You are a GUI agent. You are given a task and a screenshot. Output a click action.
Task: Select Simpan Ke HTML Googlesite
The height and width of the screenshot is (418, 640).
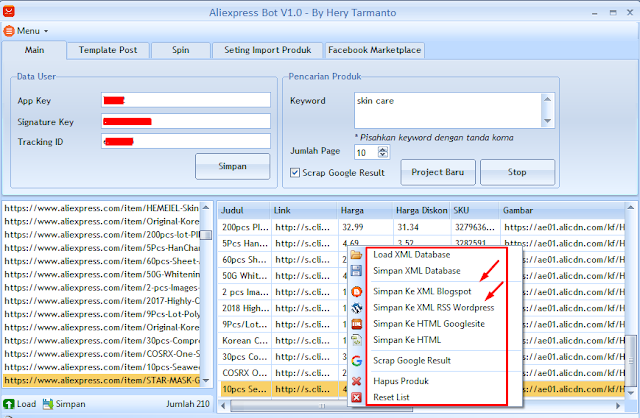(x=429, y=324)
